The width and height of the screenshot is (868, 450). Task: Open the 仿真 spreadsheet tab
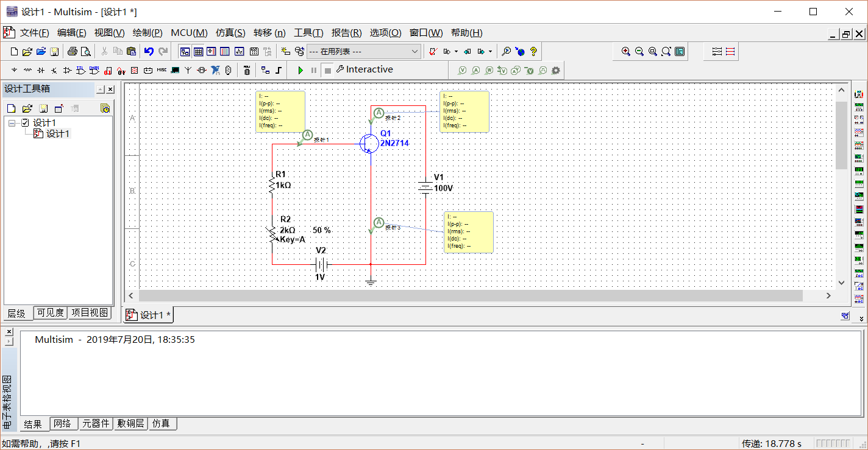[162, 424]
